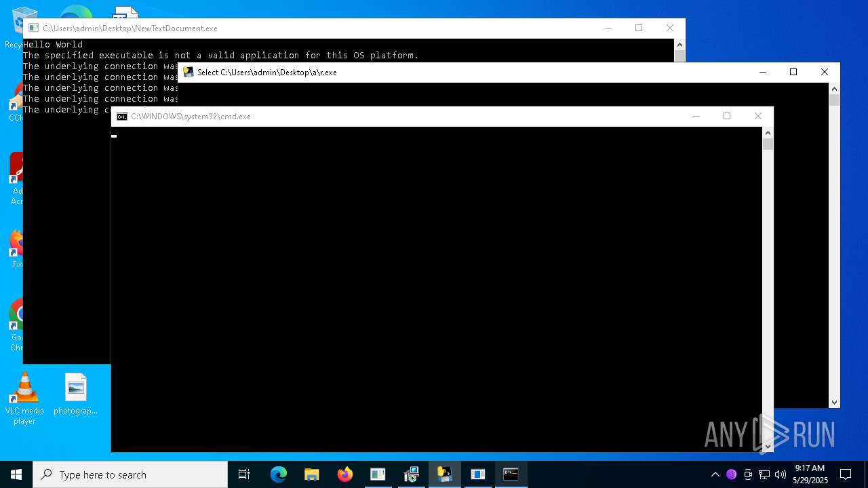Click the r.exe window scrollbar thumb
Viewport: 868px width, 488px height.
(834, 100)
